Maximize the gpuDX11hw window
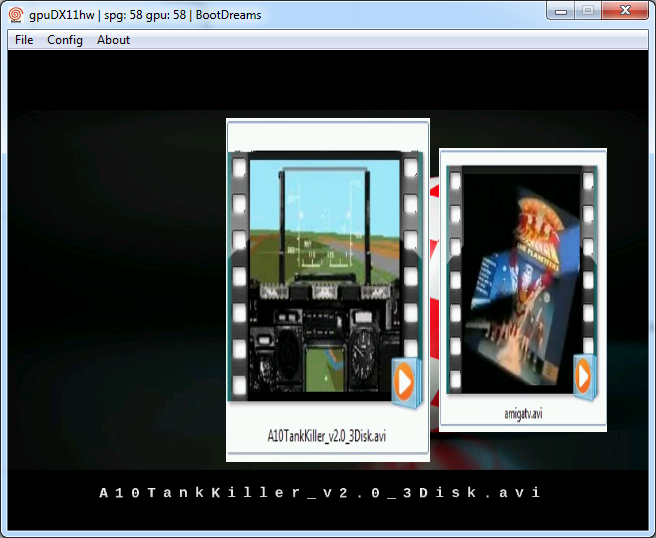The image size is (656, 538). pos(588,11)
